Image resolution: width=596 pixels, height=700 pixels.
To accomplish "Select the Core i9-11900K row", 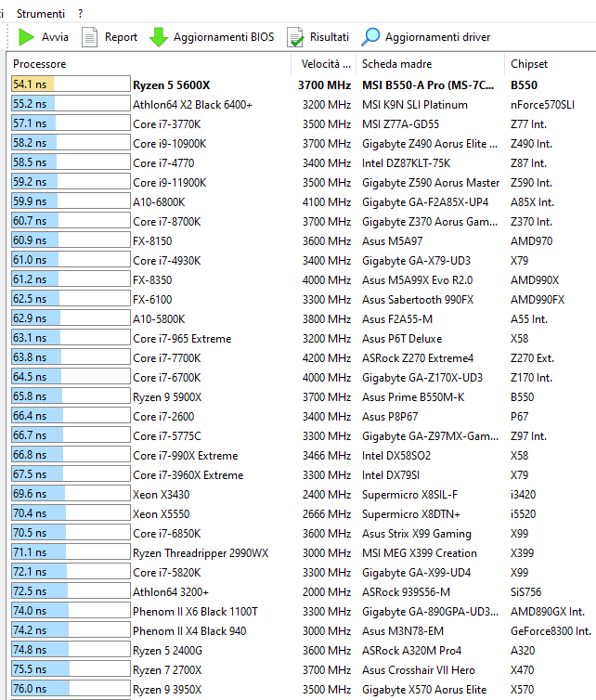I will tap(303, 183).
